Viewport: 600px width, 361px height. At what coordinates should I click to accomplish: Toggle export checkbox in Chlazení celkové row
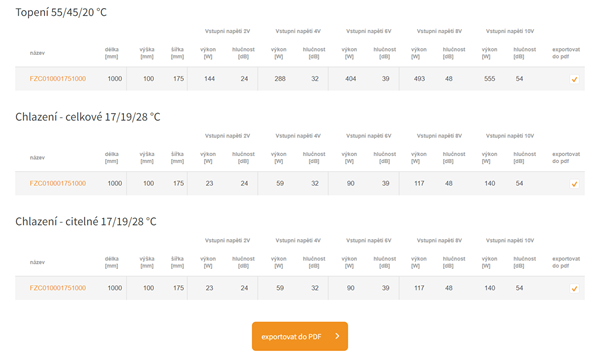[574, 184]
